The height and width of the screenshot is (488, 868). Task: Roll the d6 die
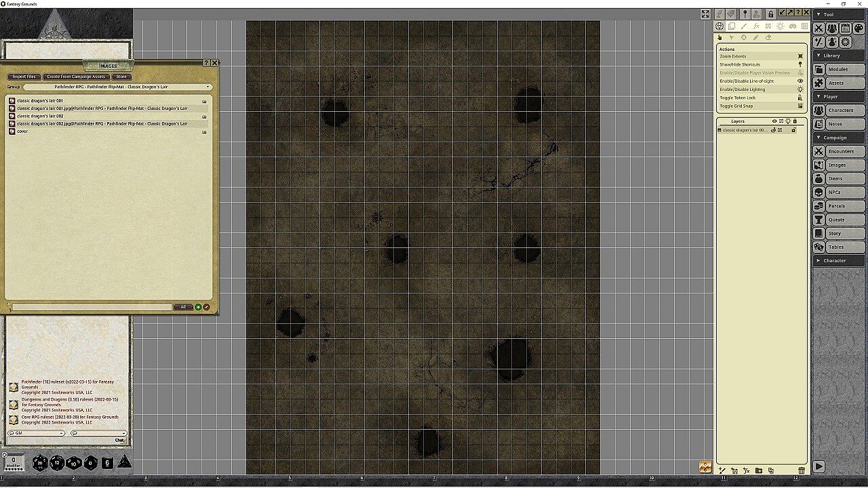point(107,463)
